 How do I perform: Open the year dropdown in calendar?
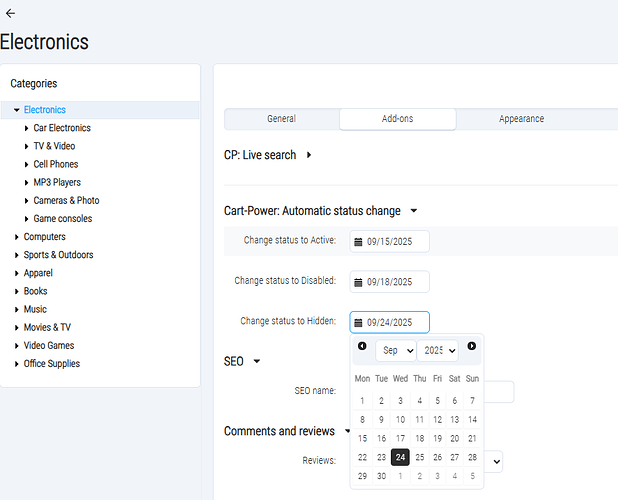pos(438,351)
